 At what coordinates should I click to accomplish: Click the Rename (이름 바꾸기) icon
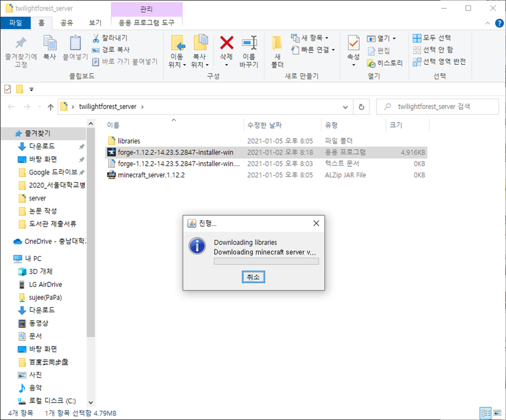tap(249, 43)
